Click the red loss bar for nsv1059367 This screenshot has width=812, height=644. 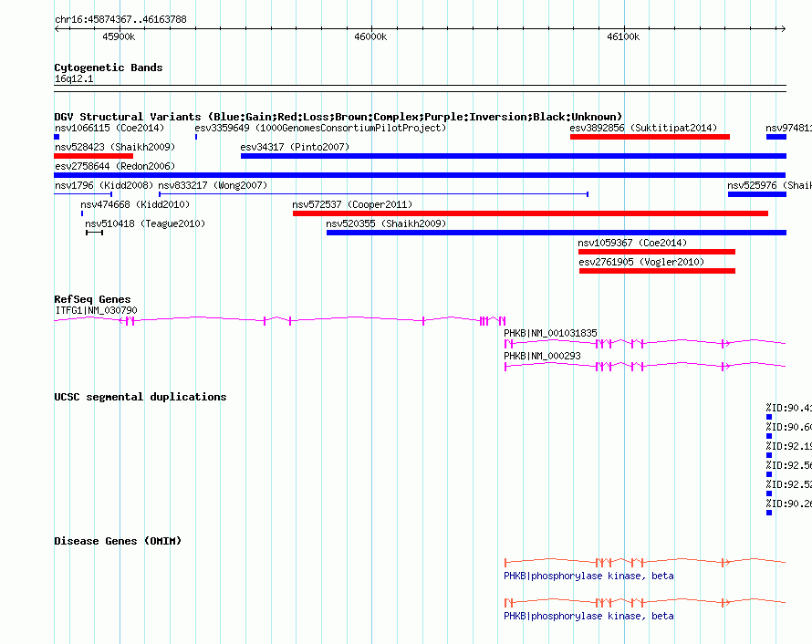tap(657, 252)
